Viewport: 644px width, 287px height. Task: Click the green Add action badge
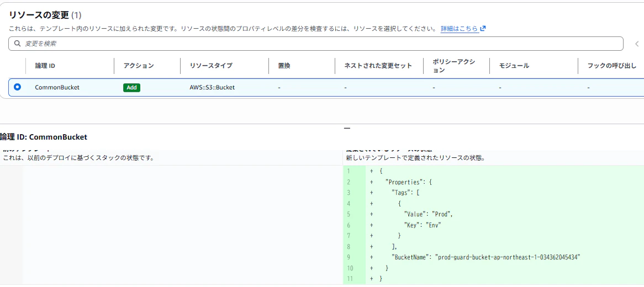coord(131,87)
